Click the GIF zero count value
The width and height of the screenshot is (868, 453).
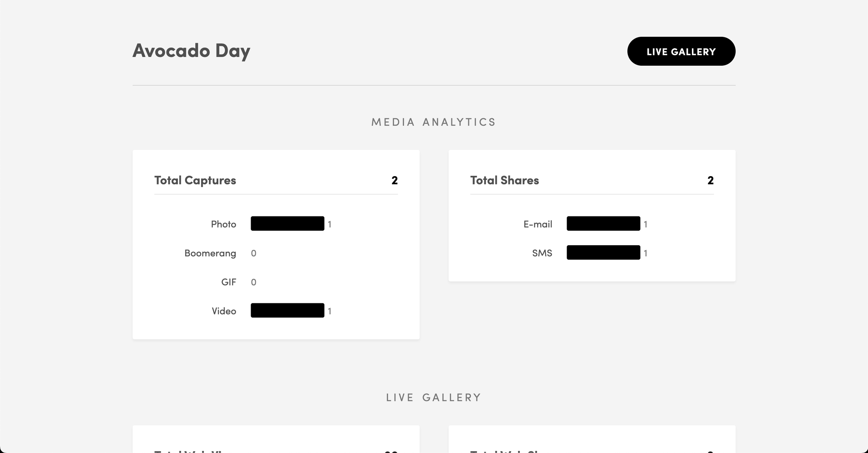click(253, 282)
